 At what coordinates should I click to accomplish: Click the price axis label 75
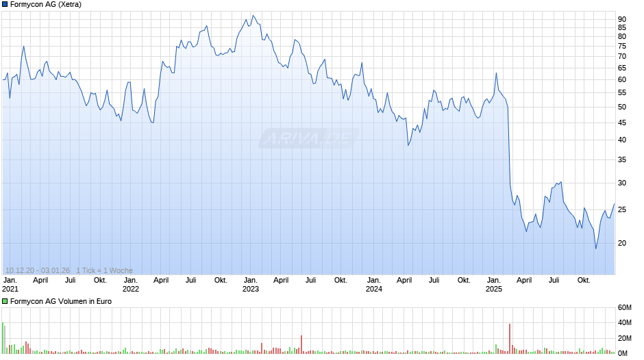pos(622,46)
